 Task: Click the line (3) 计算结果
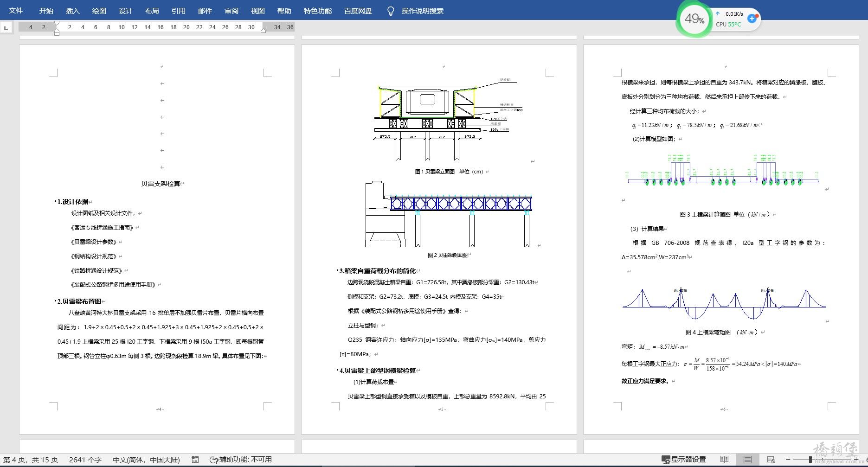coord(647,229)
